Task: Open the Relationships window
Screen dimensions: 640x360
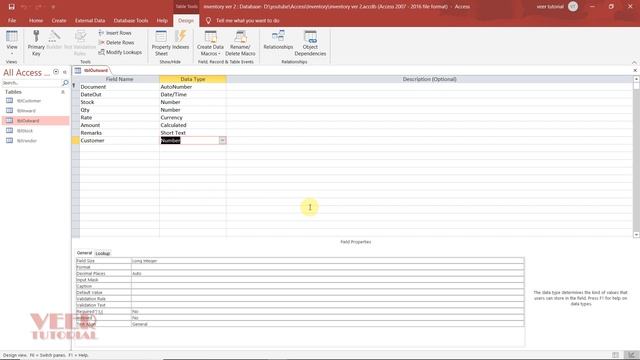Action: click(x=278, y=40)
